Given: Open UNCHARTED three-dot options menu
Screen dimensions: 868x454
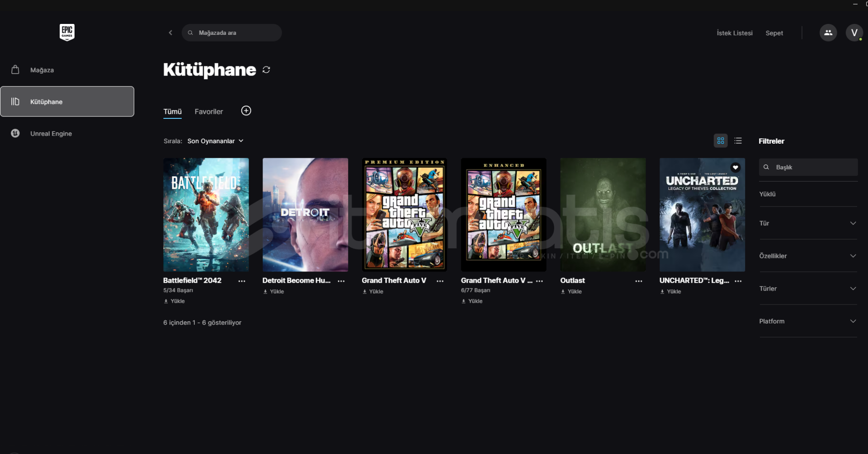Looking at the screenshot, I should tap(738, 281).
